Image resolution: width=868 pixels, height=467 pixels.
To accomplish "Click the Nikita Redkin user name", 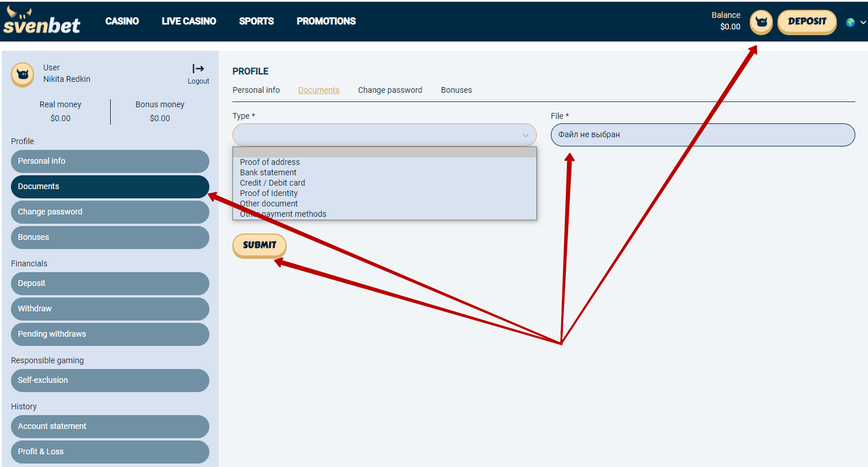I will [67, 79].
